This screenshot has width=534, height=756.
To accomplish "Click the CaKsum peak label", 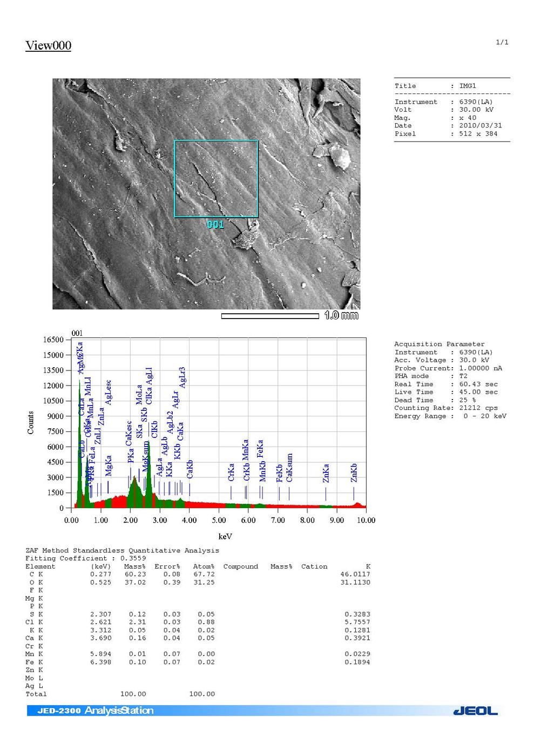I will click(x=289, y=468).
